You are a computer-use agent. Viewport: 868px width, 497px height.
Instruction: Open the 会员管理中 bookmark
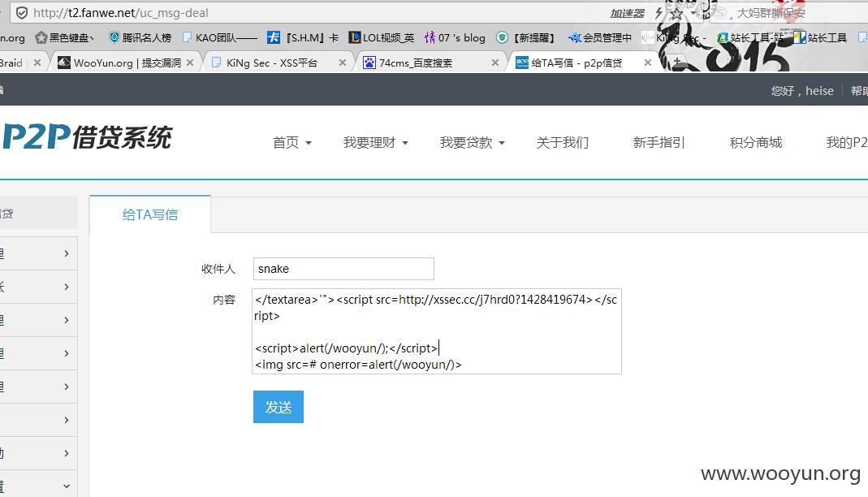coord(600,37)
